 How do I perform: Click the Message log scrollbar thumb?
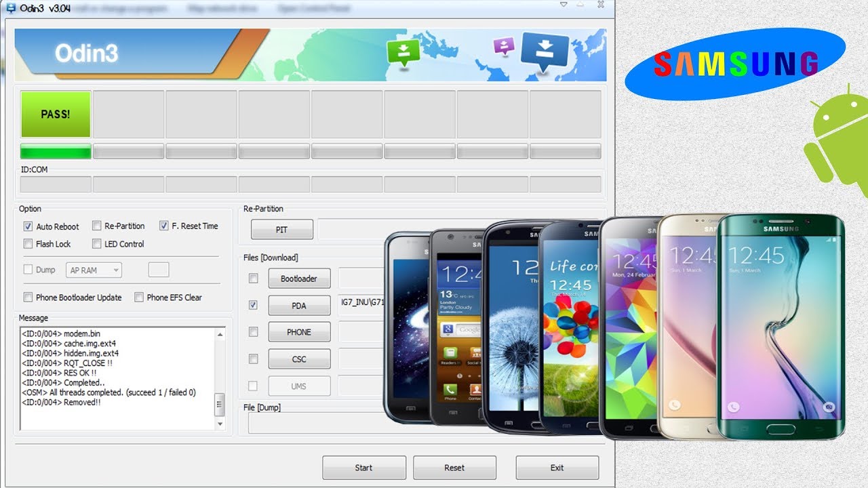pyautogui.click(x=220, y=405)
